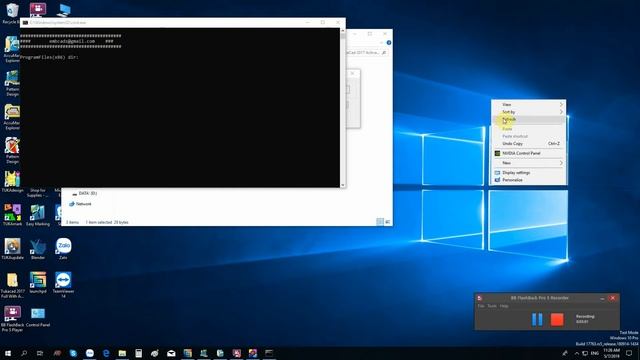This screenshot has width=640, height=360.
Task: Minimize the BB FlashBack Recorder window
Action: pos(602,298)
